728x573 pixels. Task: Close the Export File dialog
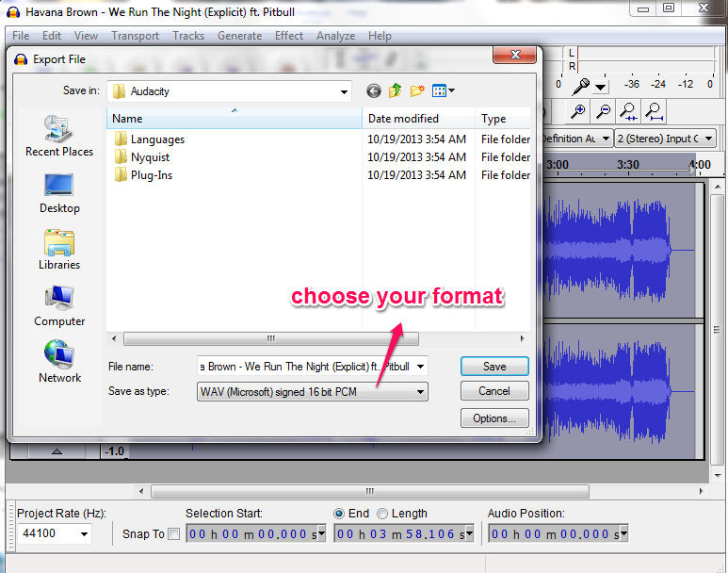pos(514,55)
